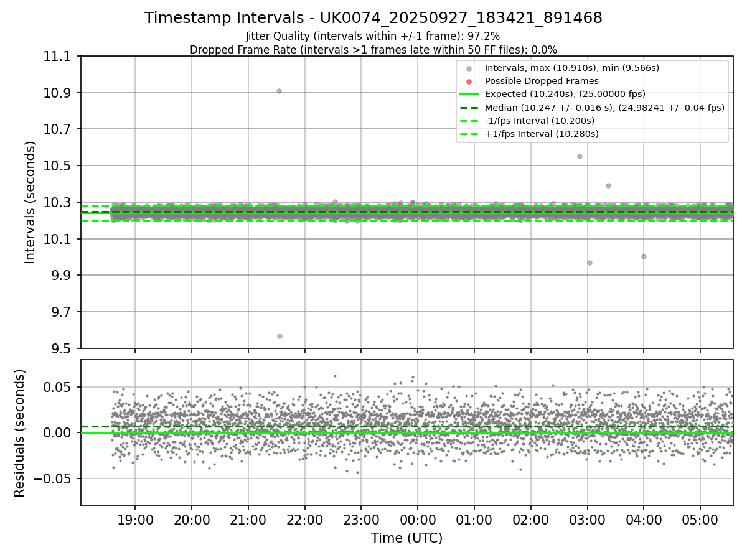
Task: Click the 19:00 time tick label
Action: (x=135, y=521)
